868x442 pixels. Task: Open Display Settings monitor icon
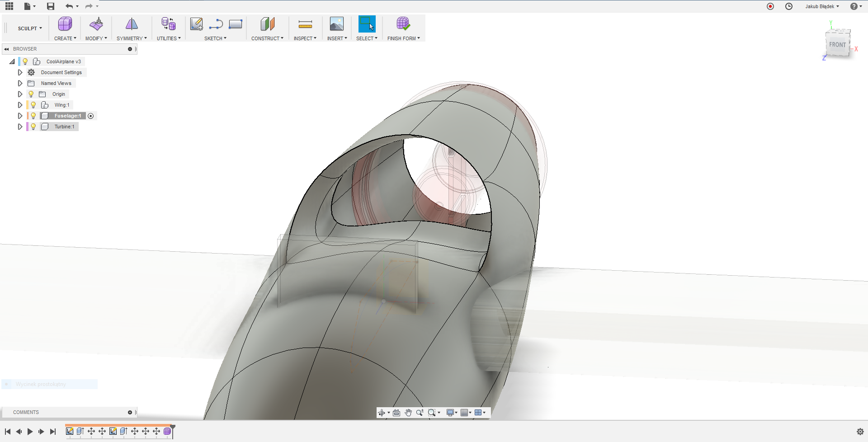click(450, 413)
